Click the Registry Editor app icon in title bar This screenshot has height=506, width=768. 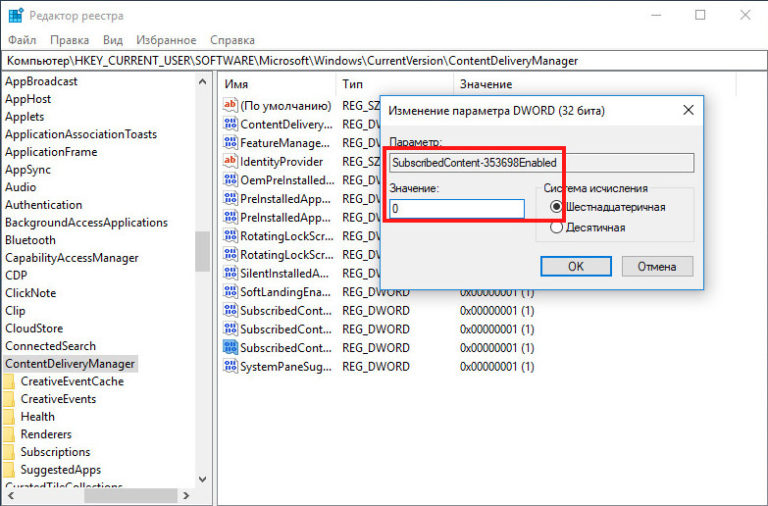(16, 15)
